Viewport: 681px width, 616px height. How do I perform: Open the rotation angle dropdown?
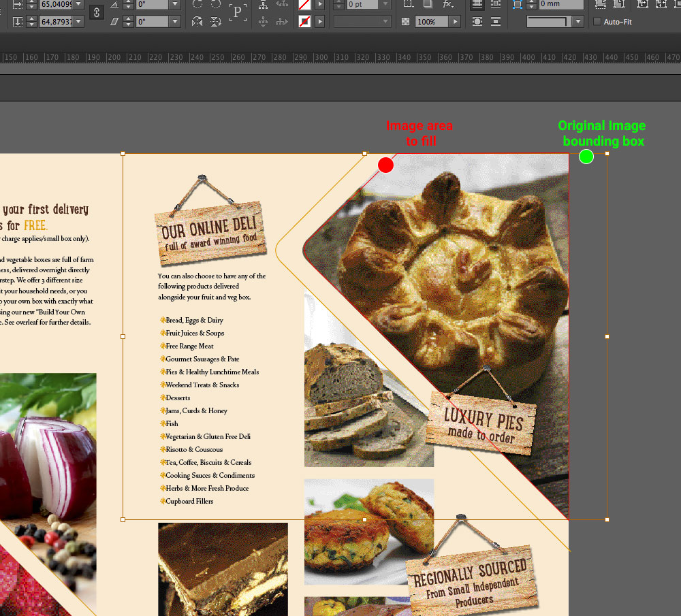point(175,4)
